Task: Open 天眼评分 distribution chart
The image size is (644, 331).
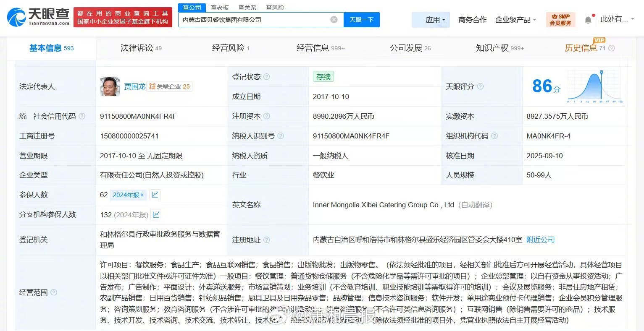Action: point(595,87)
